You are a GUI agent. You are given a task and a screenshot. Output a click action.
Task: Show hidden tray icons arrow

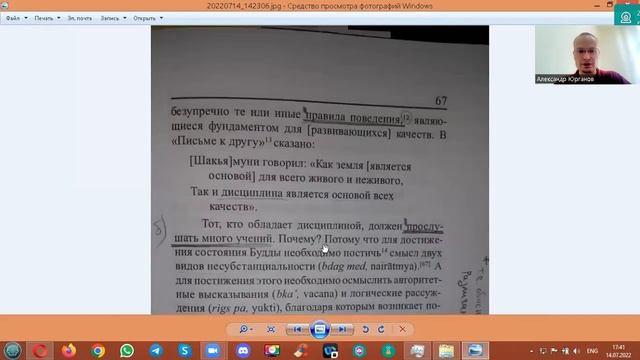pyautogui.click(x=531, y=351)
